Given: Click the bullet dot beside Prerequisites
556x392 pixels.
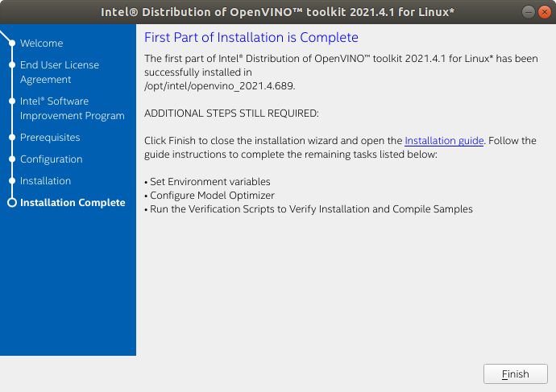Looking at the screenshot, I should (11, 138).
